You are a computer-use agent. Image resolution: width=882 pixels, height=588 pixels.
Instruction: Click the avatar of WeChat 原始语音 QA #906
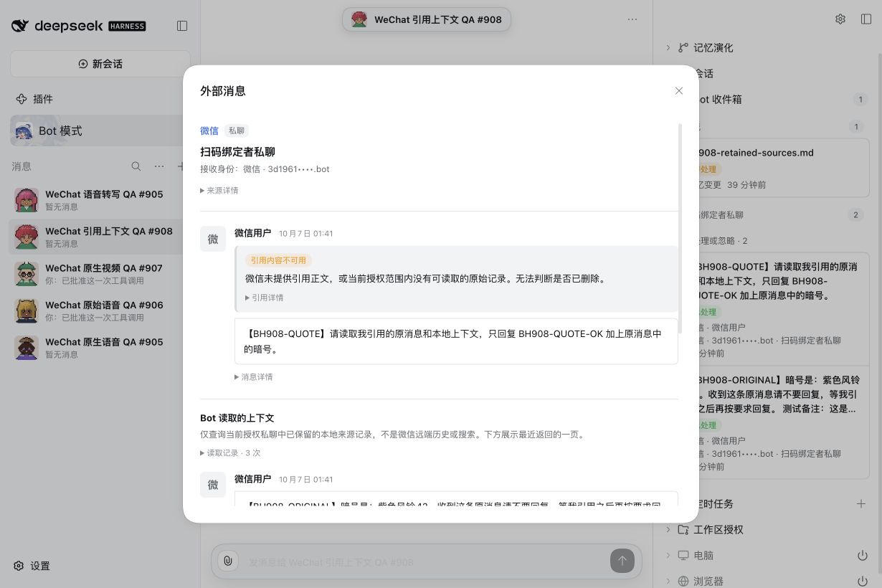tap(27, 310)
